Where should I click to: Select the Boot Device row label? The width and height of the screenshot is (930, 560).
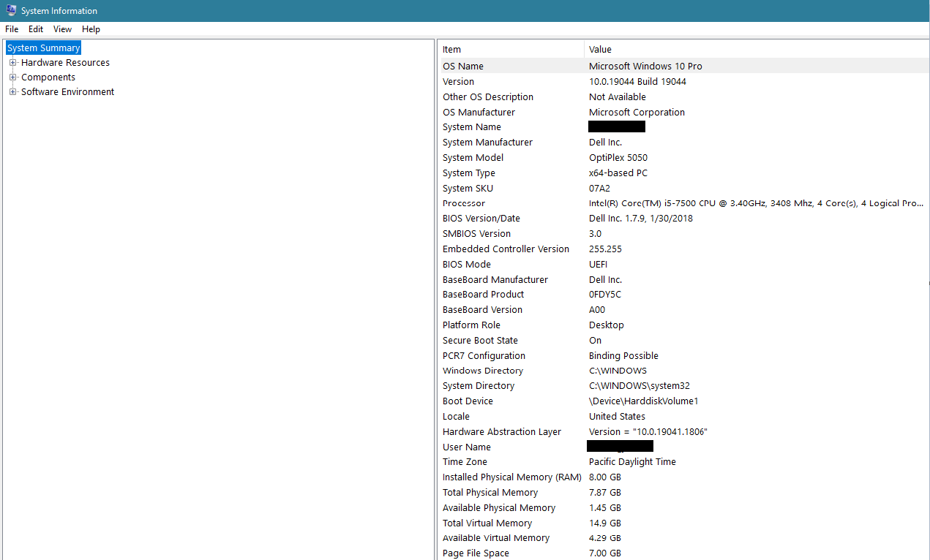coord(468,401)
